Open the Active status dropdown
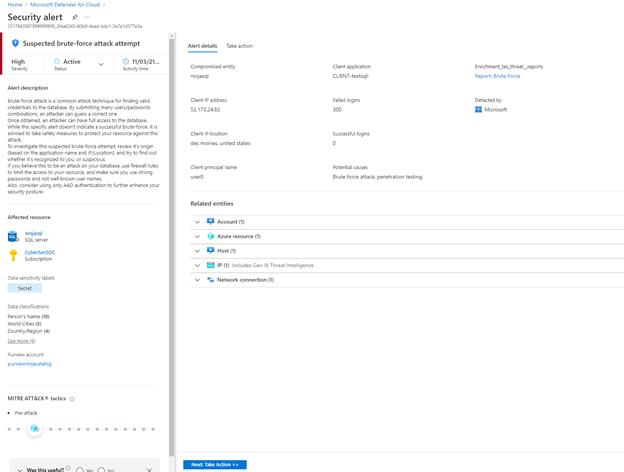Image resolution: width=624 pixels, height=472 pixels. coord(101,64)
